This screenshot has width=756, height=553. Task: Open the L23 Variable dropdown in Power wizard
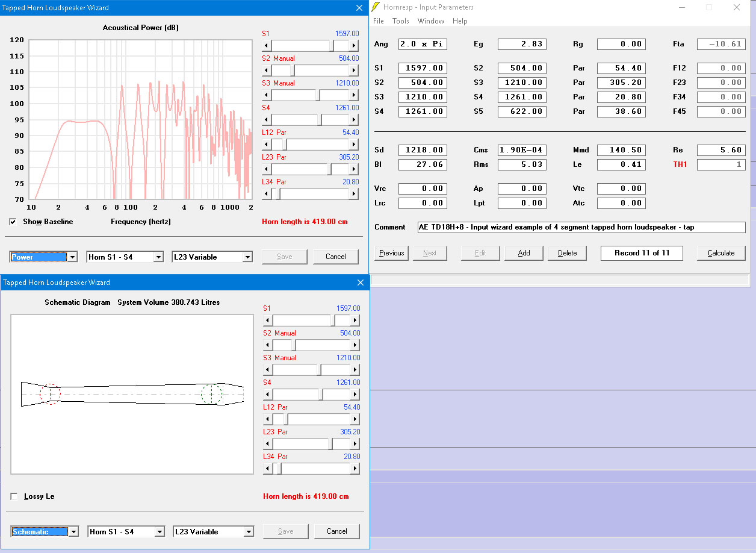(247, 257)
